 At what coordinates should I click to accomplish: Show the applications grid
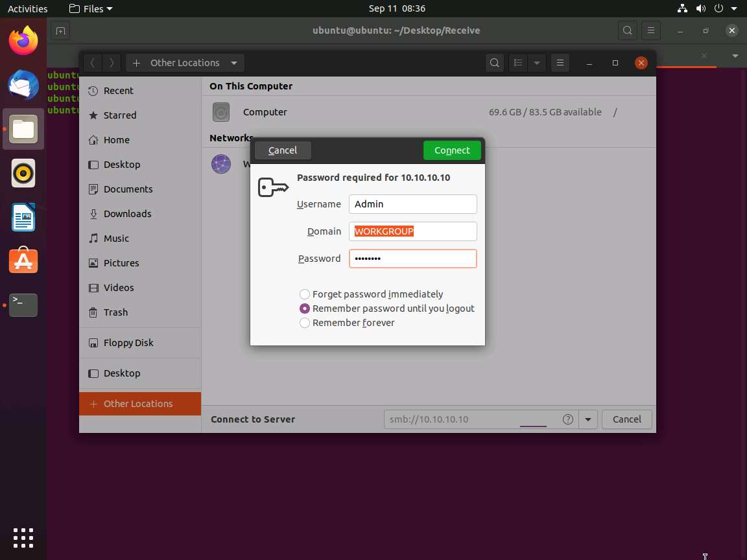click(x=23, y=537)
